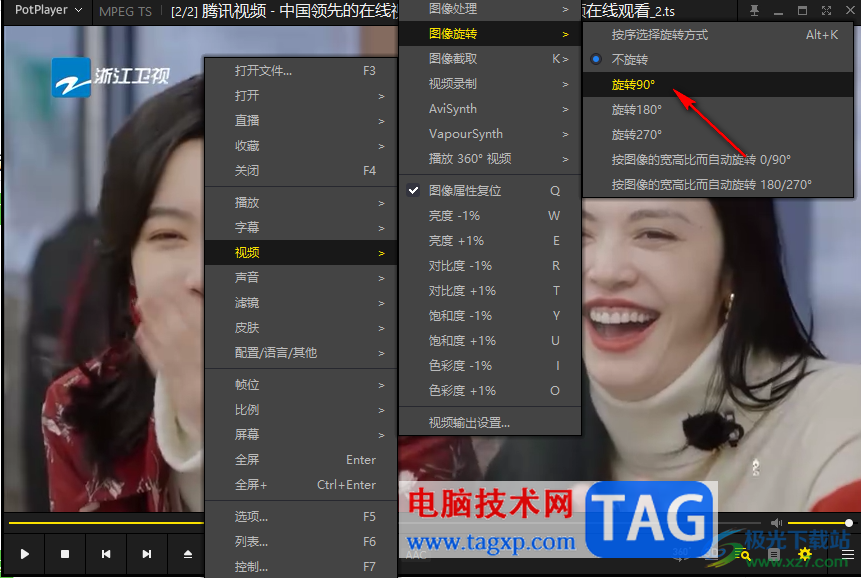
Task: Select 全屏+ Ctrl+Enter menu item
Action: [x=301, y=485]
